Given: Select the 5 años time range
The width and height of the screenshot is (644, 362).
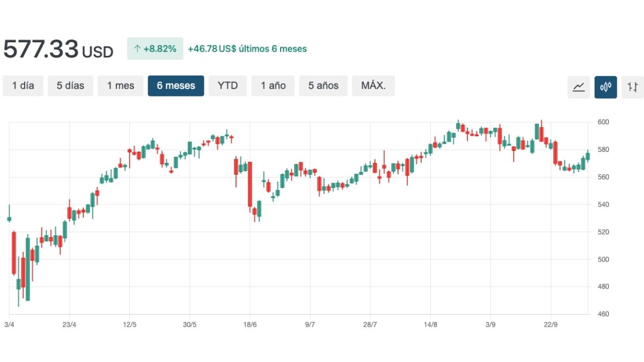Looking at the screenshot, I should tap(323, 86).
